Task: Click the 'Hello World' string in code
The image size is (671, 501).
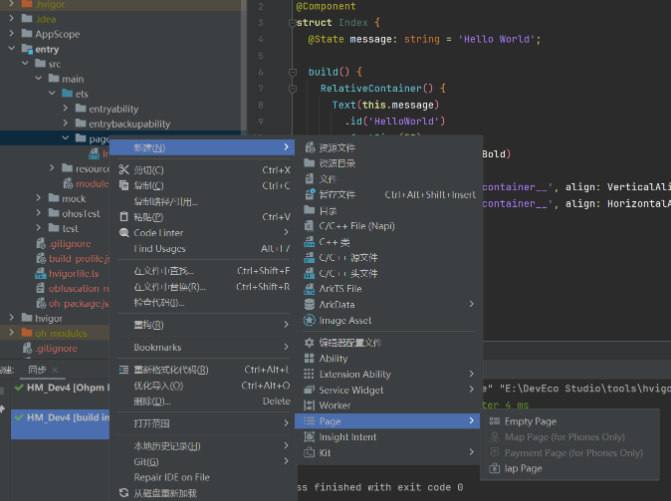Action: (x=496, y=39)
